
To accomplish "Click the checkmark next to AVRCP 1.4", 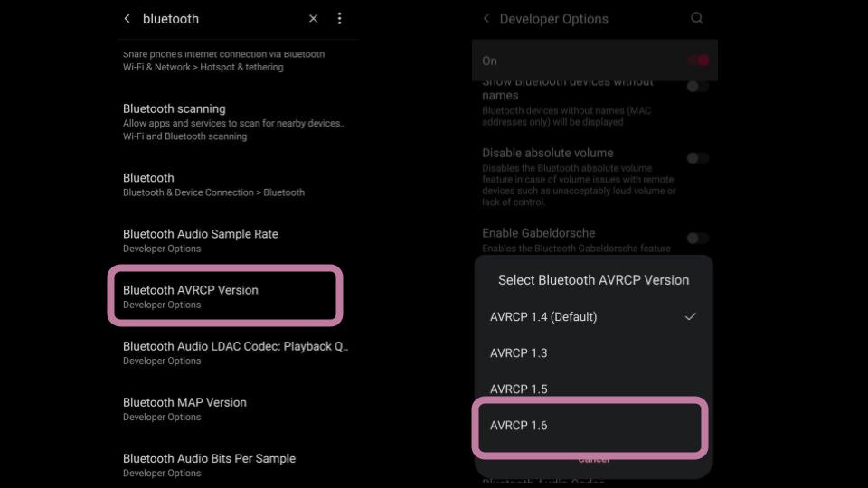I will pyautogui.click(x=690, y=316).
